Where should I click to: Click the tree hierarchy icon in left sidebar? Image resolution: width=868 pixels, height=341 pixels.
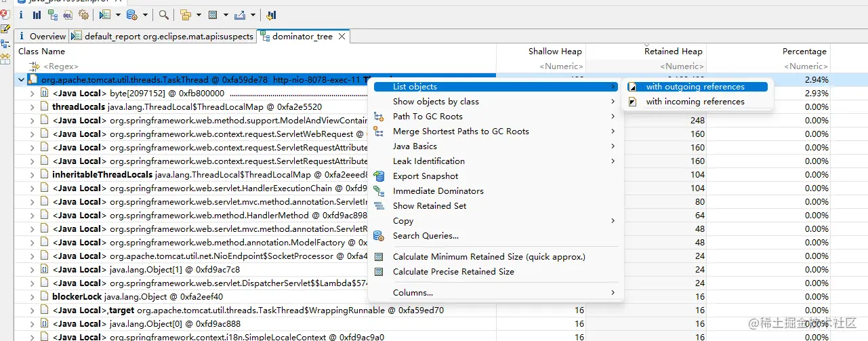tap(5, 44)
